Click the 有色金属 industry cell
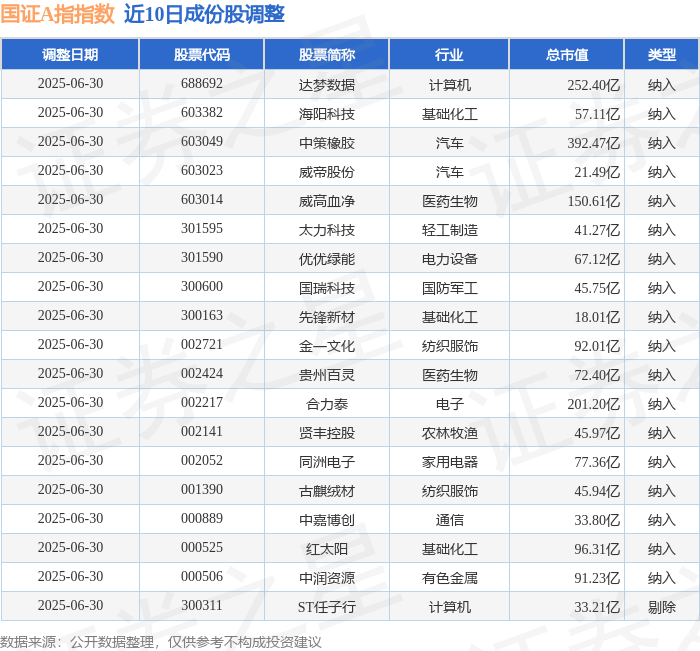This screenshot has height=651, width=700. tap(450, 578)
